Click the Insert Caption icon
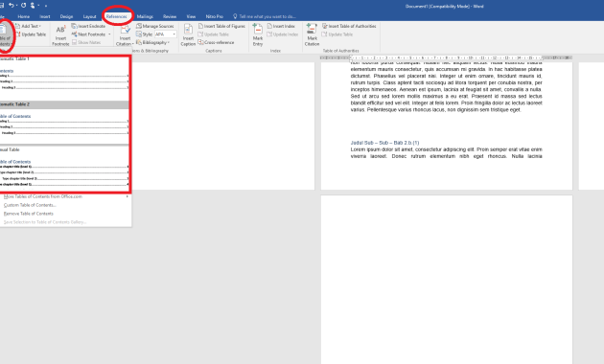This screenshot has height=364, width=604. (188, 30)
